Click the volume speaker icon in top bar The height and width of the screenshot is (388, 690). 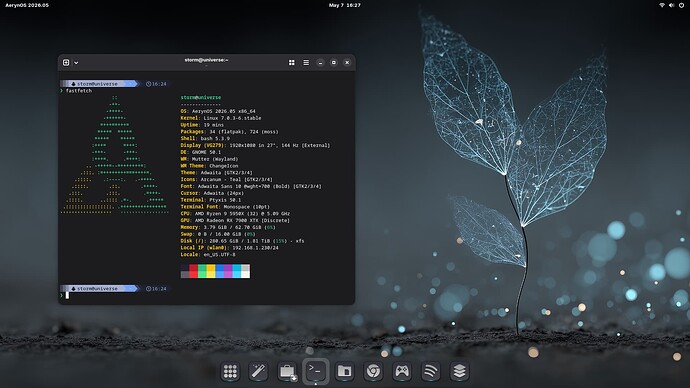672,5
